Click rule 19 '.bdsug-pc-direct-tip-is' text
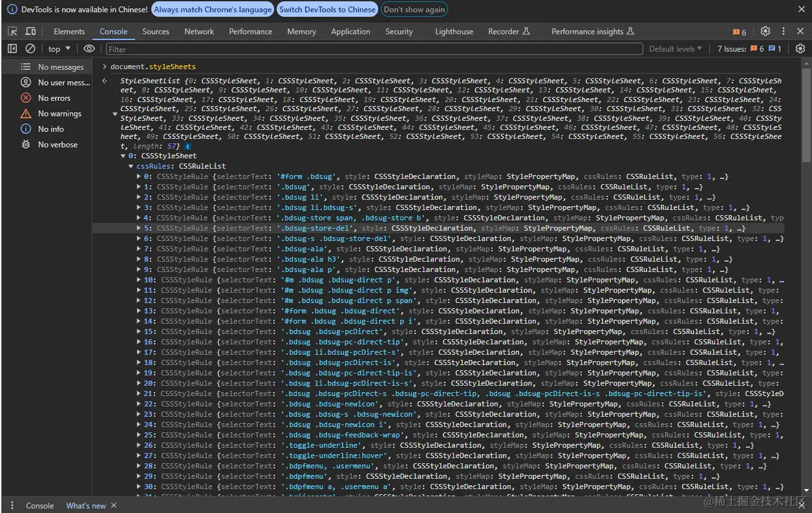812x513 pixels. pos(349,373)
